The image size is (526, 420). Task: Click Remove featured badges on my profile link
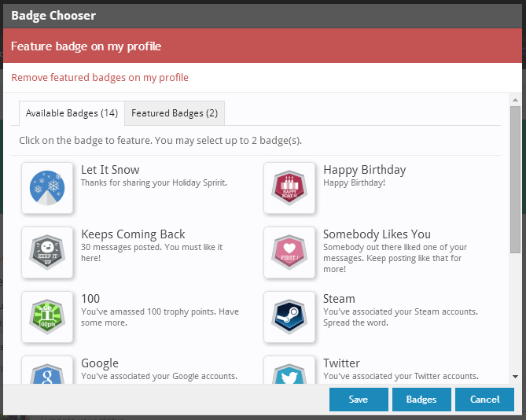pos(100,78)
